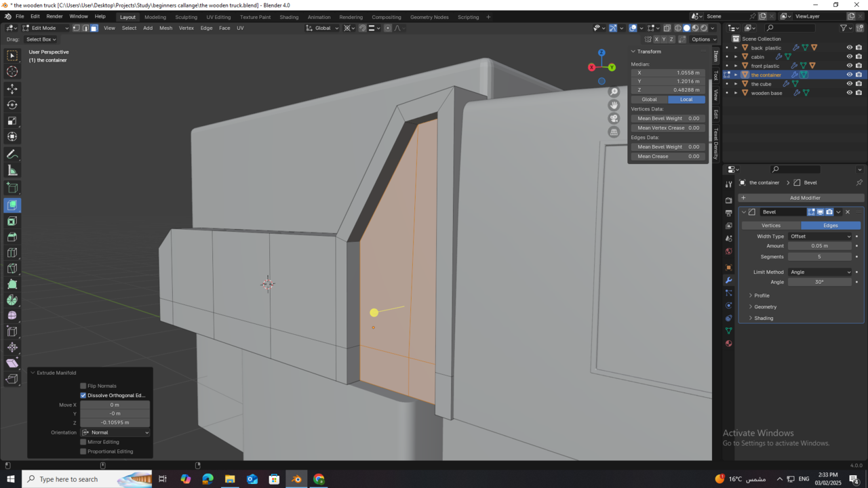Image resolution: width=868 pixels, height=488 pixels.
Task: Expand the Profile section in Bevel modifier
Action: tap(761, 295)
